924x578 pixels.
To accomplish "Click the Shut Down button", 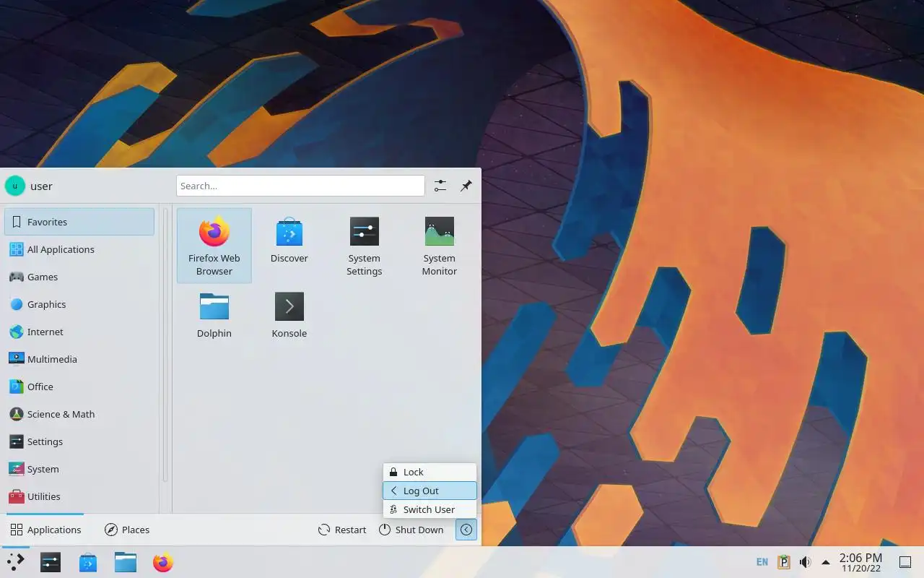I will click(411, 530).
